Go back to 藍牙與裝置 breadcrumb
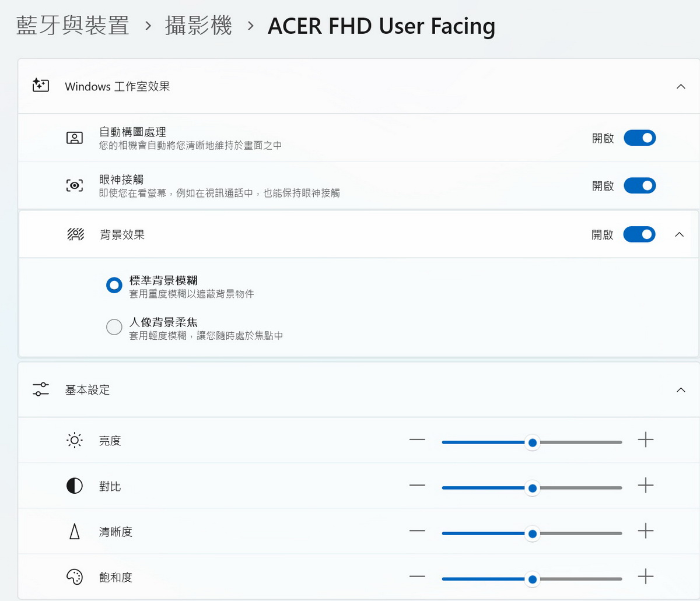Viewport: 700px width, 601px height. (72, 26)
